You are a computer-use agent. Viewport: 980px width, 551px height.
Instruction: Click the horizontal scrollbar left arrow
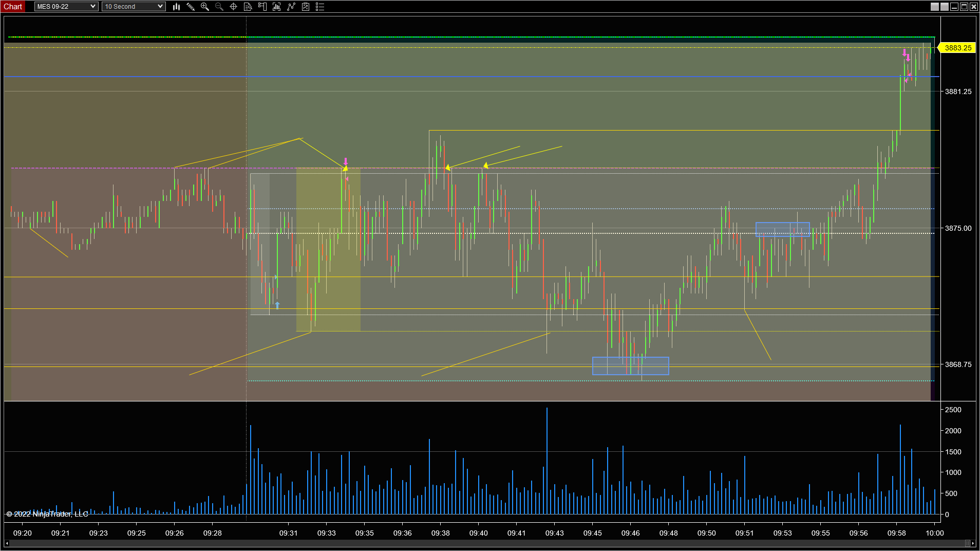(x=7, y=543)
